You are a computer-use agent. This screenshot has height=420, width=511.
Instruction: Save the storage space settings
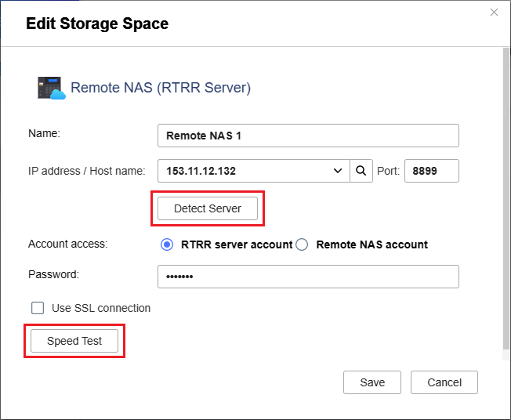click(x=372, y=382)
